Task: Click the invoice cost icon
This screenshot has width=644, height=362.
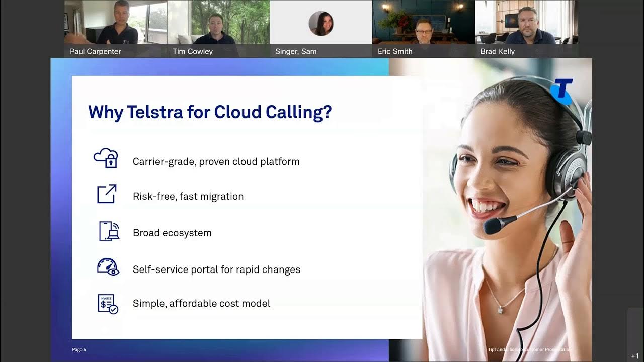Action: point(108,304)
